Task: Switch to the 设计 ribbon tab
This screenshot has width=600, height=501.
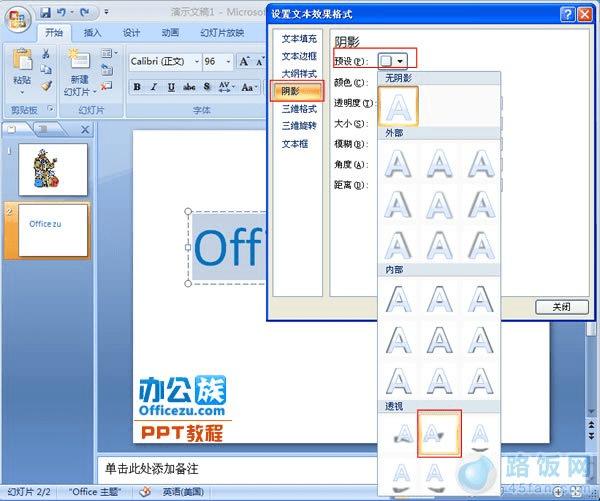Action: tap(131, 33)
